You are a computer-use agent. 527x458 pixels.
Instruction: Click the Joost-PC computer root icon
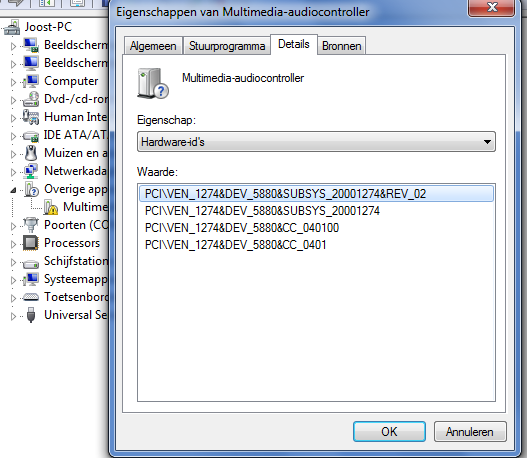[x=12, y=28]
